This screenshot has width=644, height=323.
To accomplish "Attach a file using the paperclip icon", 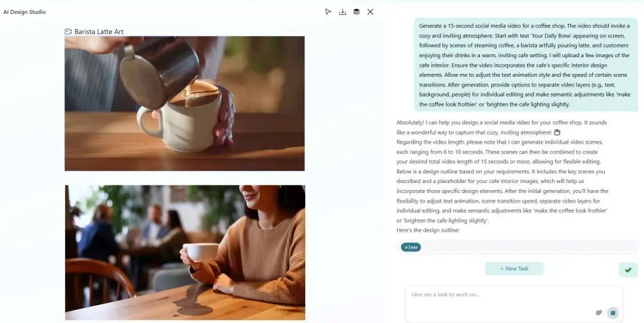I will tap(599, 313).
